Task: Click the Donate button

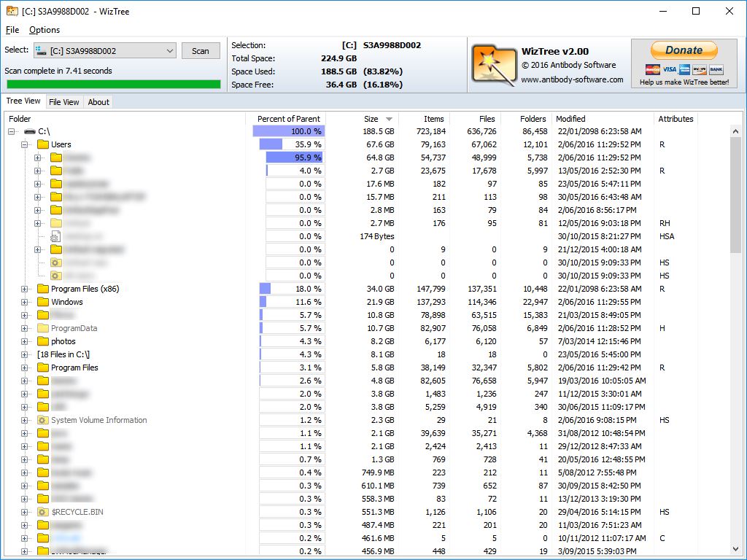Action: click(x=684, y=50)
